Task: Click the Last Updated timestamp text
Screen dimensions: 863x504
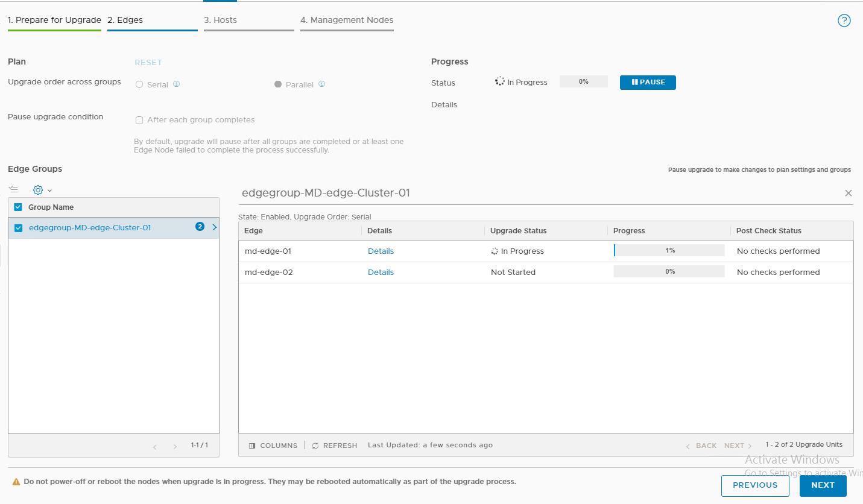Action: coord(430,446)
